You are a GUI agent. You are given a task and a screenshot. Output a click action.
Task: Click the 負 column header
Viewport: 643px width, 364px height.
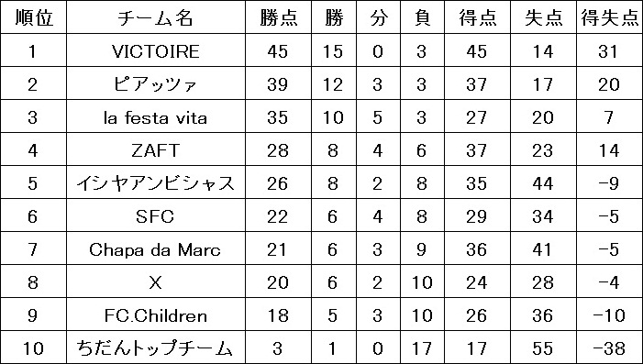(x=422, y=17)
